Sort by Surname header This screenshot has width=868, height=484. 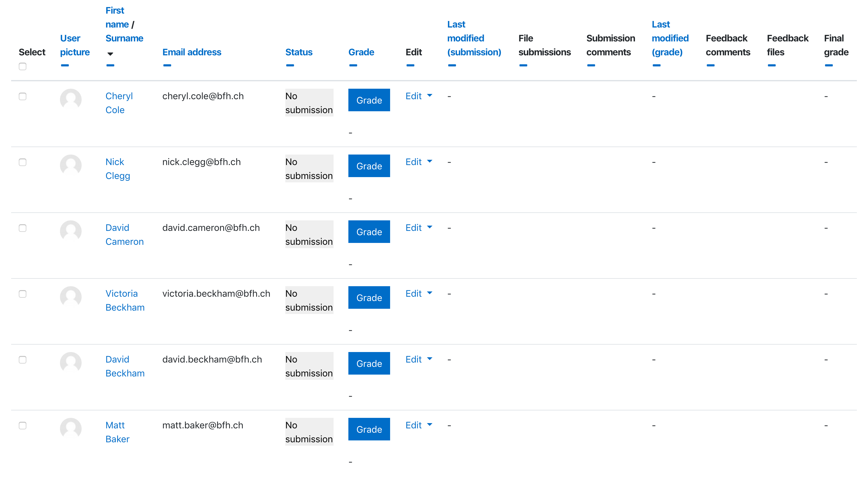[x=124, y=38]
